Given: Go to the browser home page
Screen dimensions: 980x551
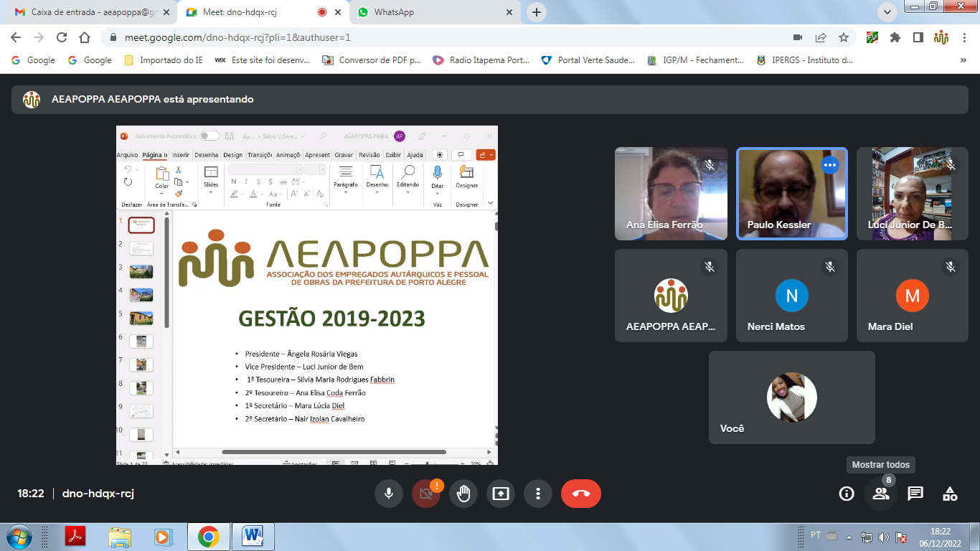Looking at the screenshot, I should [x=85, y=37].
